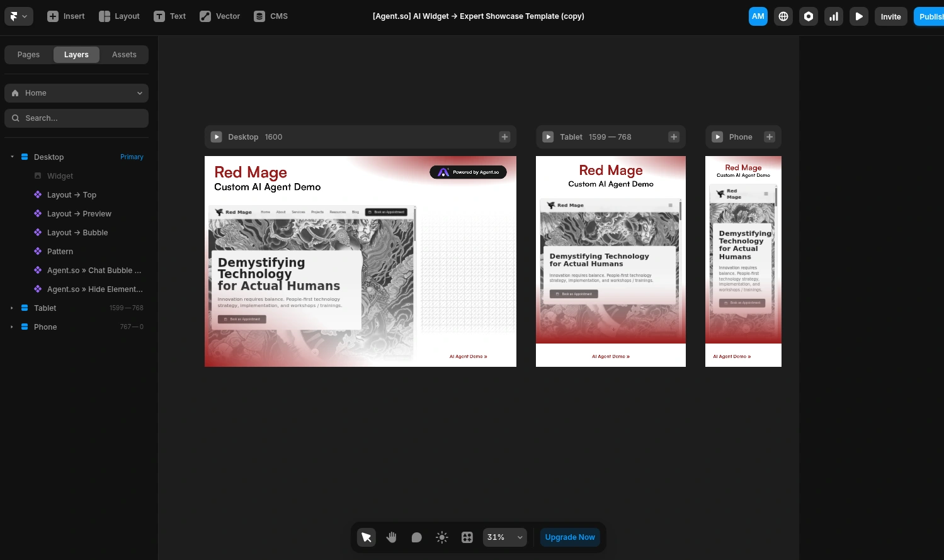The height and width of the screenshot is (560, 944).
Task: Select the comment bubble tool
Action: 417,537
